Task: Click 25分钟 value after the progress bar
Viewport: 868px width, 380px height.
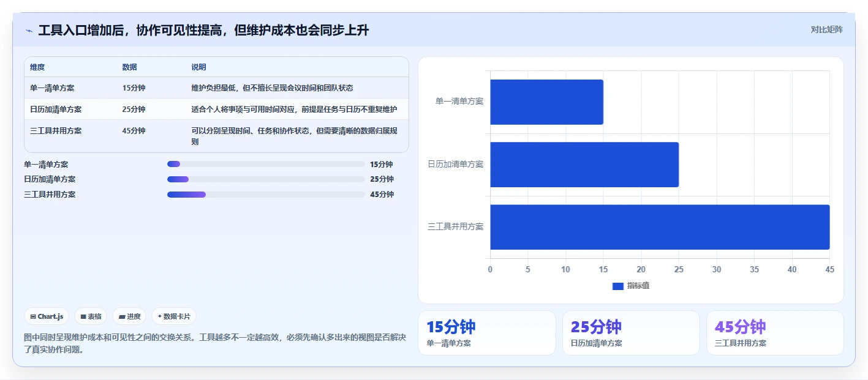Action: 382,179
